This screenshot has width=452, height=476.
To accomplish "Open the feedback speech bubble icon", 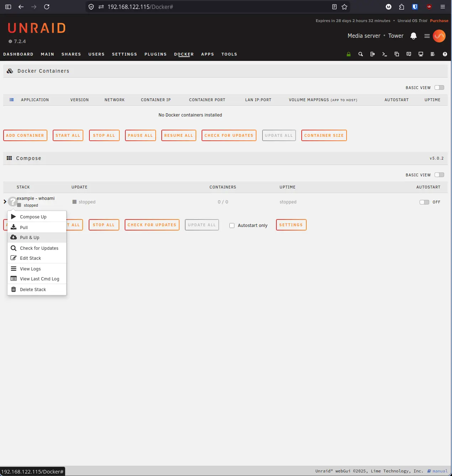I will (409, 54).
